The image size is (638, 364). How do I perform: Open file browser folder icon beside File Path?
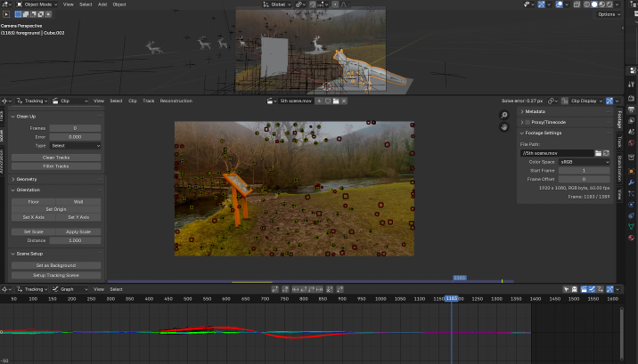coord(598,153)
